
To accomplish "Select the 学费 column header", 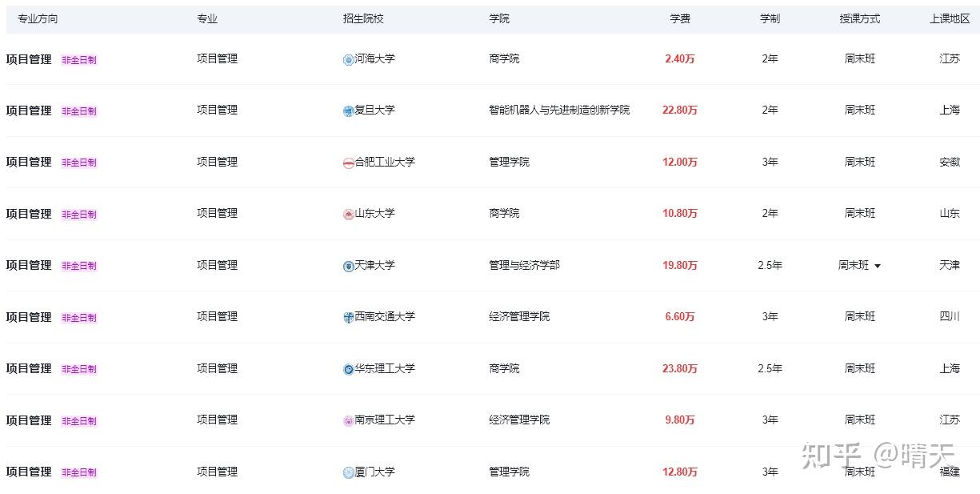I will pos(680,18).
